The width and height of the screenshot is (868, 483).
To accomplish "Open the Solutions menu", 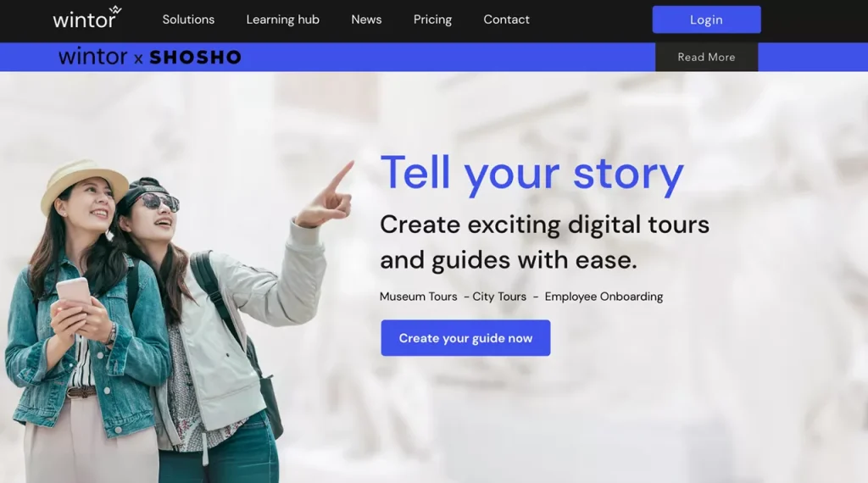I will click(188, 19).
